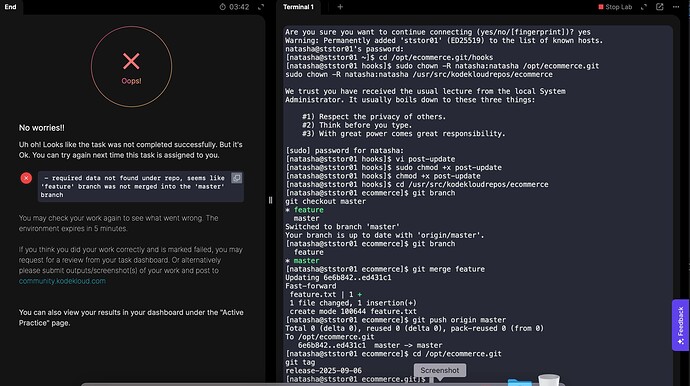
Task: Click the 'git push origin master' line
Action: [396, 320]
